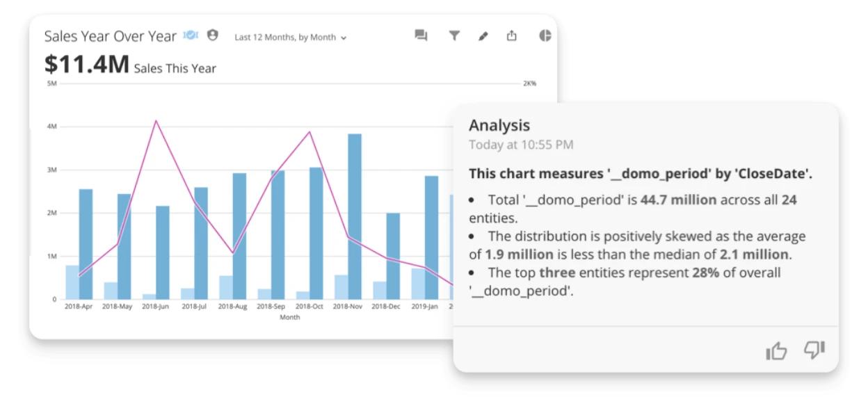Screen dimensions: 868x413
Task: Click the 'Month' axis label
Action: pyautogui.click(x=289, y=316)
